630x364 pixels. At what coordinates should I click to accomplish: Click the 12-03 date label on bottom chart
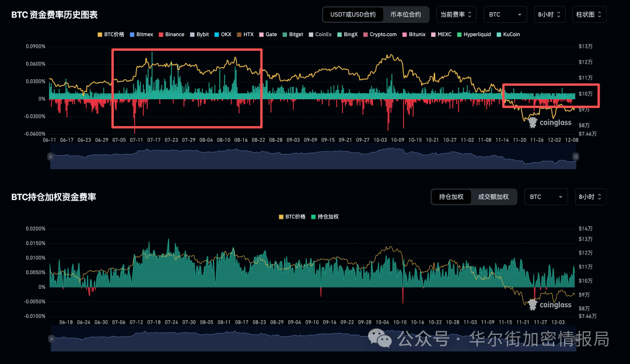coord(558,323)
